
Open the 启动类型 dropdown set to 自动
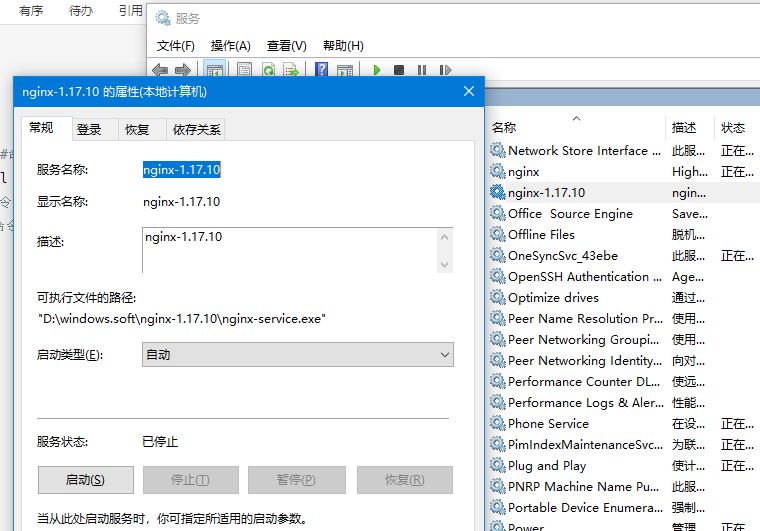click(298, 355)
